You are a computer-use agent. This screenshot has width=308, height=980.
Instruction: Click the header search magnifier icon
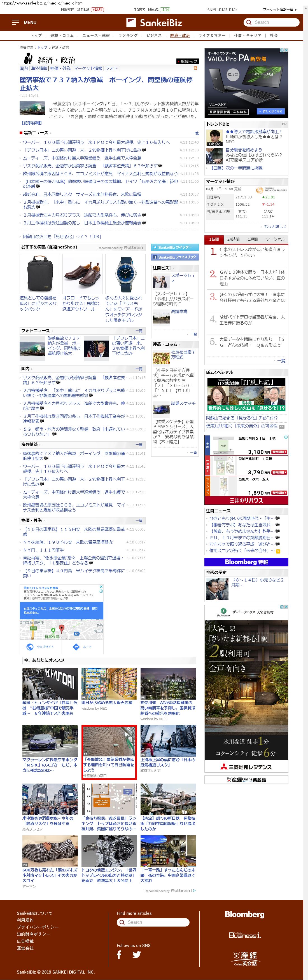pos(249,22)
